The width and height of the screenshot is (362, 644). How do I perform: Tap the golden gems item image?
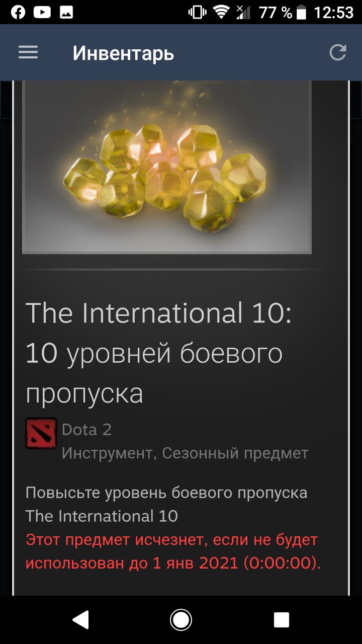point(167,167)
